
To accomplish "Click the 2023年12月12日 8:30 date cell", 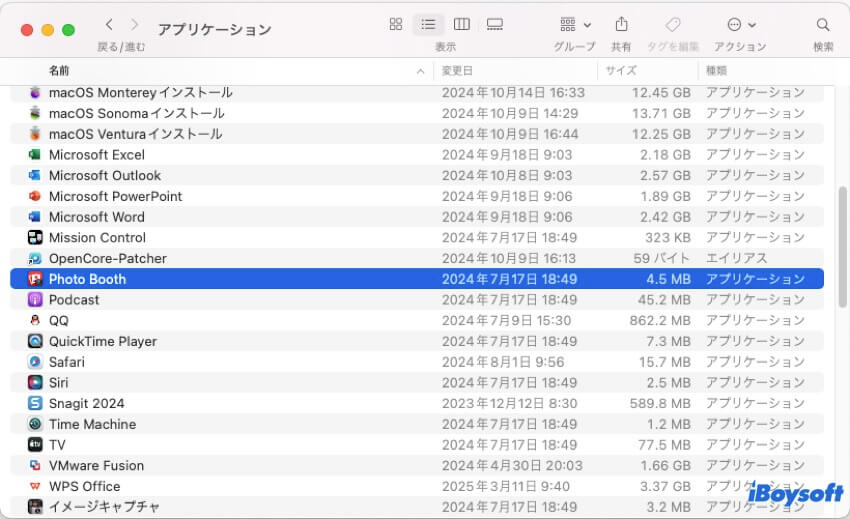I will coord(509,403).
